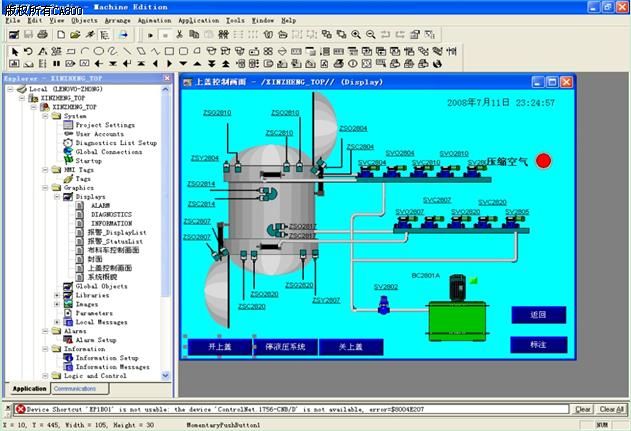
Task: Switch to the Communications tab
Action: 75,389
